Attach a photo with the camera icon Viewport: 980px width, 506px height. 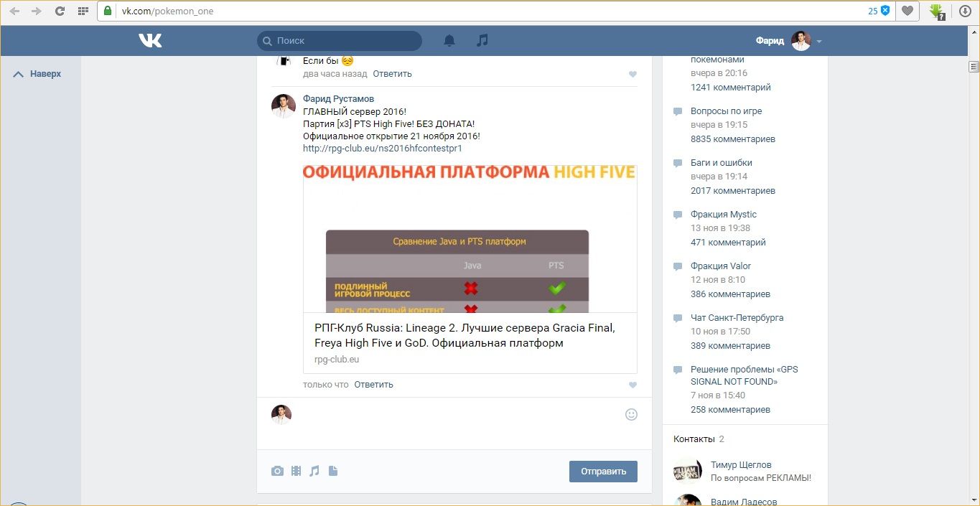click(x=277, y=471)
